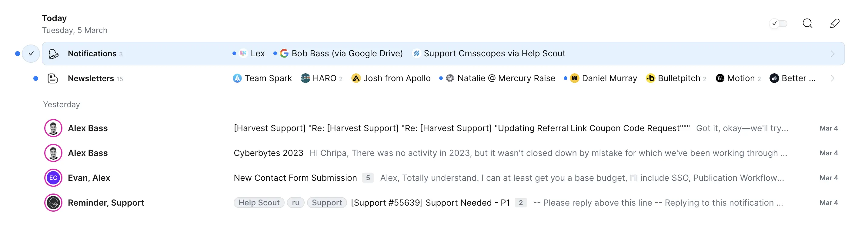The width and height of the screenshot is (868, 235).
Task: Click the Google icon beside Bob Bass
Action: (284, 54)
